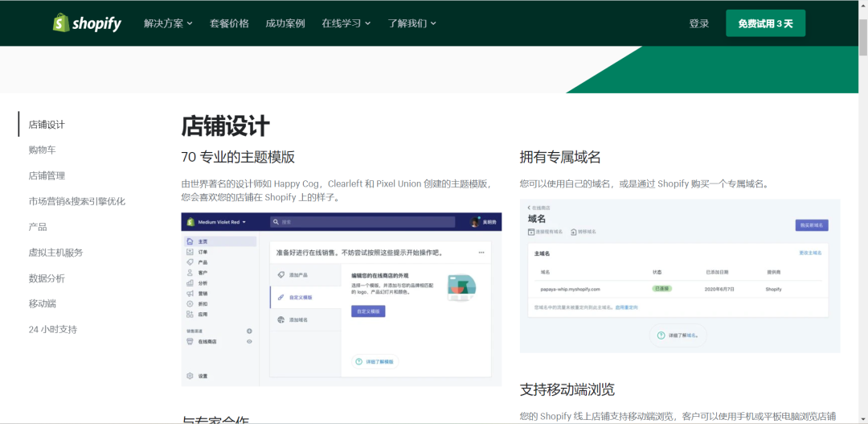Select 产品 in the side navigation

point(38,227)
